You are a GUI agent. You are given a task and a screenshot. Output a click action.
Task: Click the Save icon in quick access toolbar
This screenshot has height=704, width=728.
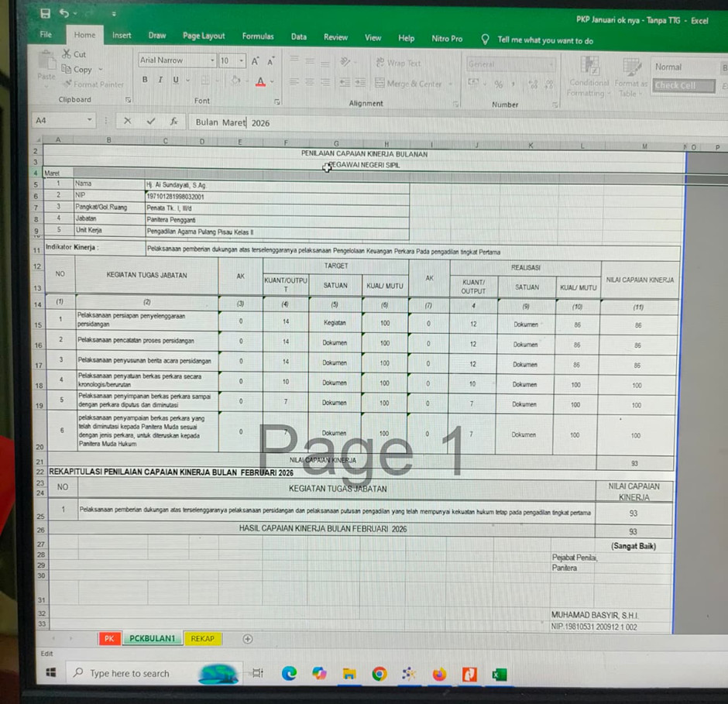click(45, 13)
